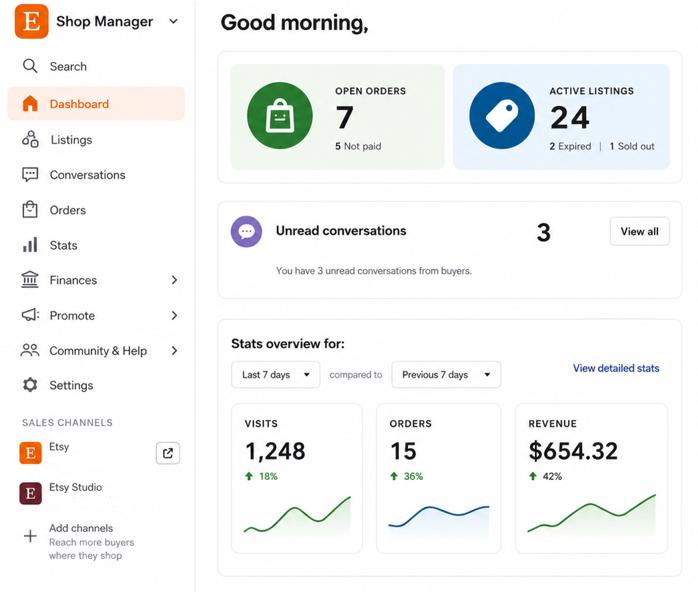698x592 pixels.
Task: Click the Community & Help people icon
Action: (30, 350)
